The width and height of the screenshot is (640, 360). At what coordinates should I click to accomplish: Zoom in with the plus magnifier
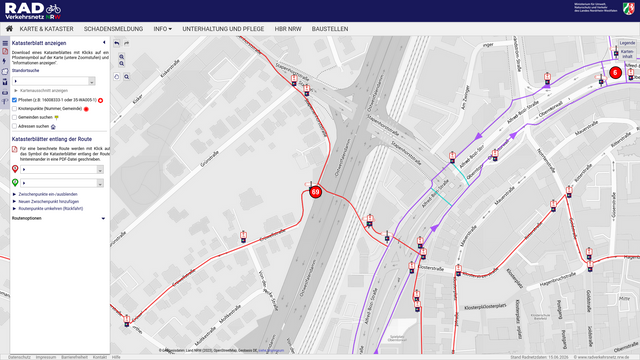[122, 57]
